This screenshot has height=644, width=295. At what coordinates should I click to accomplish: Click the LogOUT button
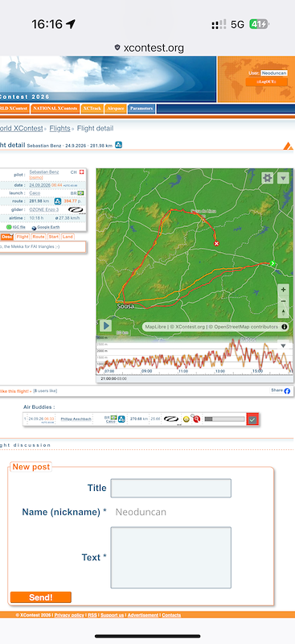(266, 82)
